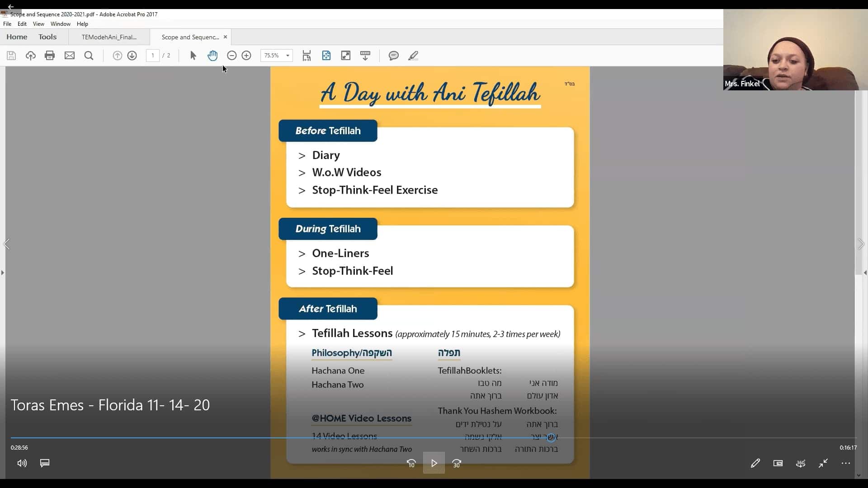The width and height of the screenshot is (868, 488).
Task: Click the page number field
Action: point(153,56)
